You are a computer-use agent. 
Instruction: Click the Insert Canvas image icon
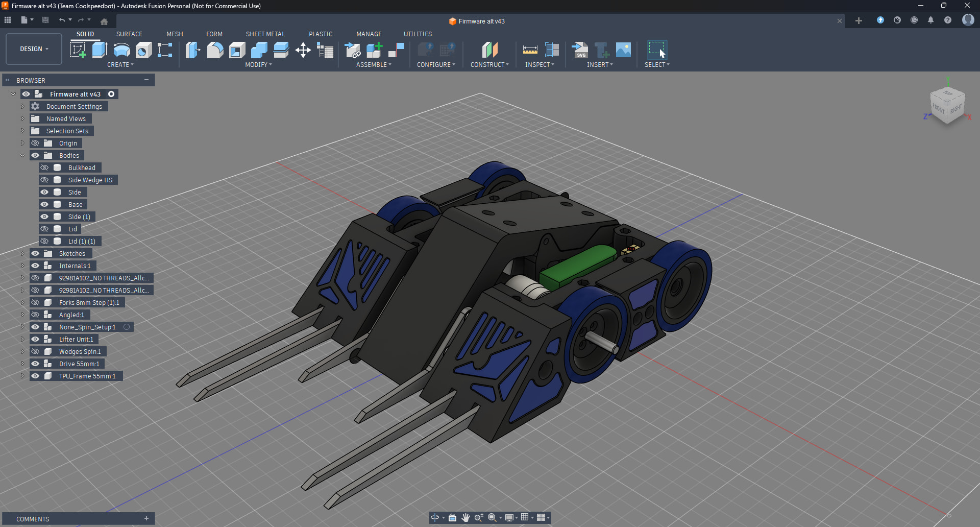(x=623, y=50)
